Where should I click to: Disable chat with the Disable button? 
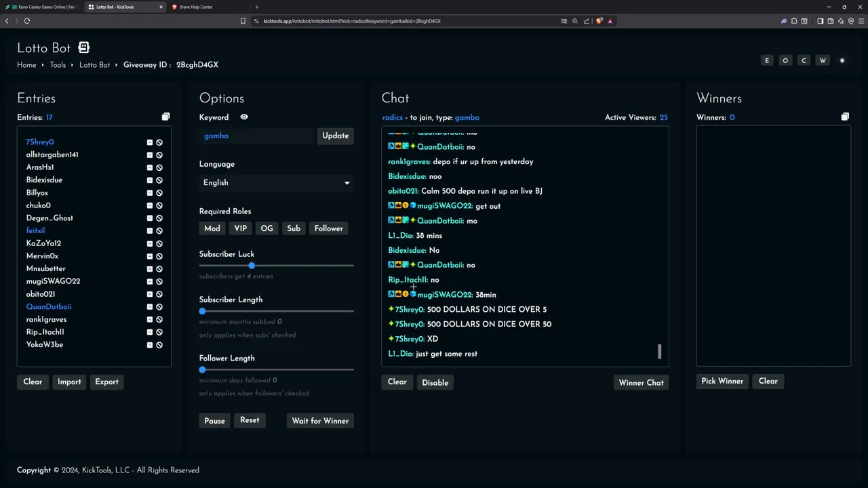pyautogui.click(x=435, y=383)
